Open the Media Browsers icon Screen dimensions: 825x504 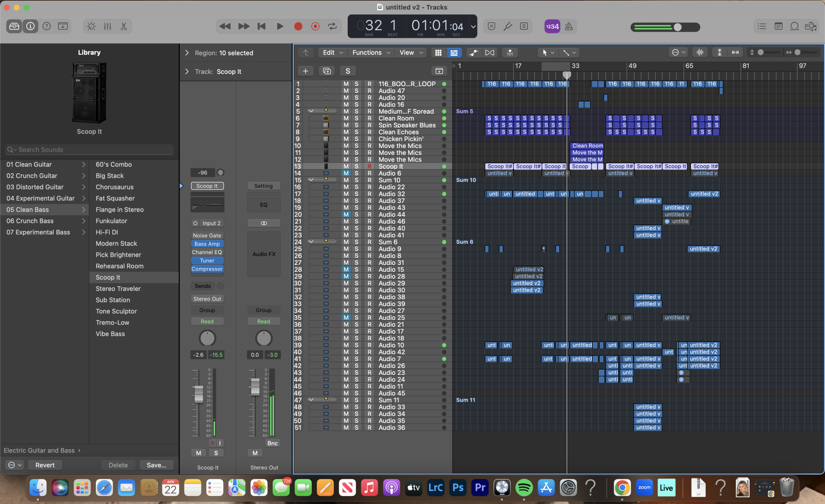[811, 26]
